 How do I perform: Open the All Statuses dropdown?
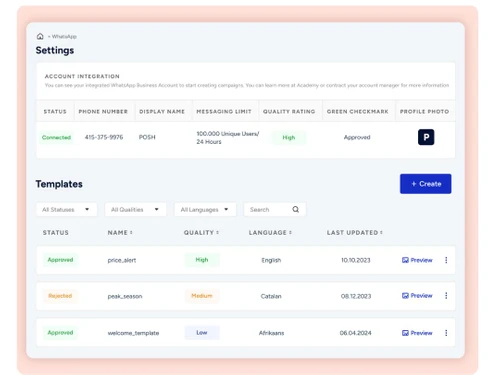[66, 209]
